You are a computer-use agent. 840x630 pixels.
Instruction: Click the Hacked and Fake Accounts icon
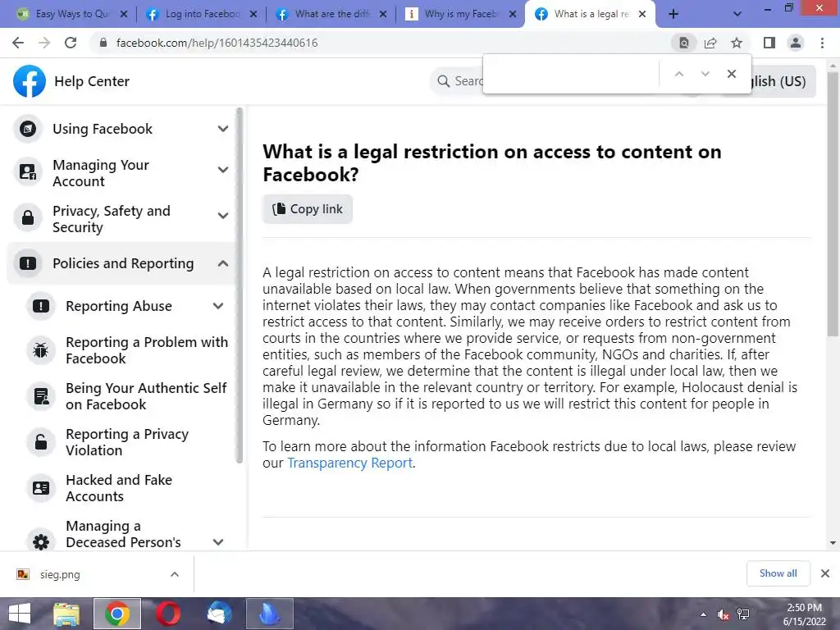coord(41,488)
